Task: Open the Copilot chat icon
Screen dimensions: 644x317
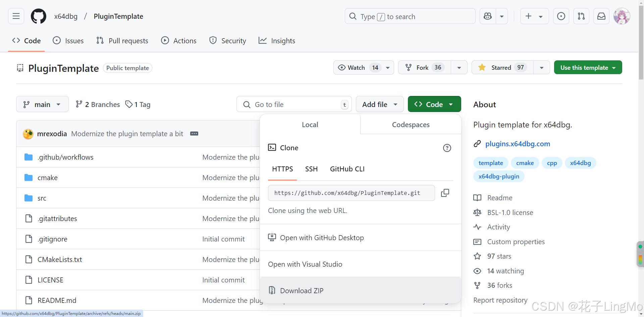Action: coord(488,16)
